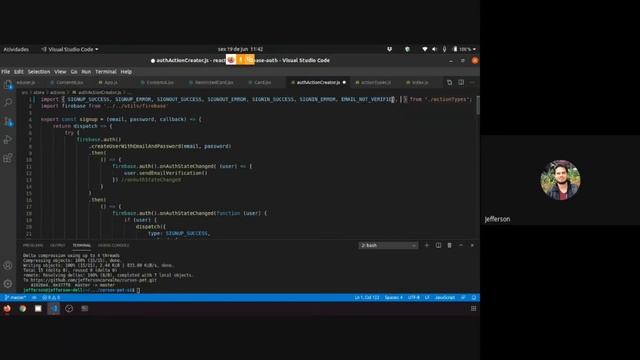Place cursor in terminal prompt line
This screenshot has width=640, height=360.
tap(82, 290)
